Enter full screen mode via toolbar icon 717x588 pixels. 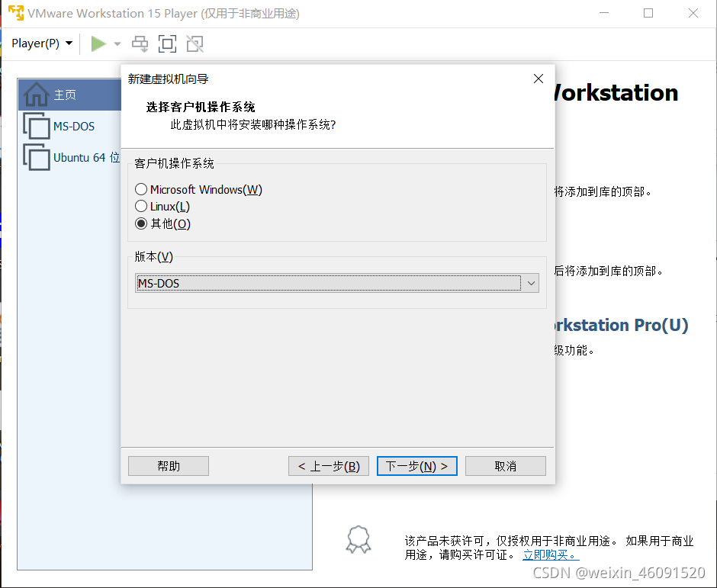[167, 43]
